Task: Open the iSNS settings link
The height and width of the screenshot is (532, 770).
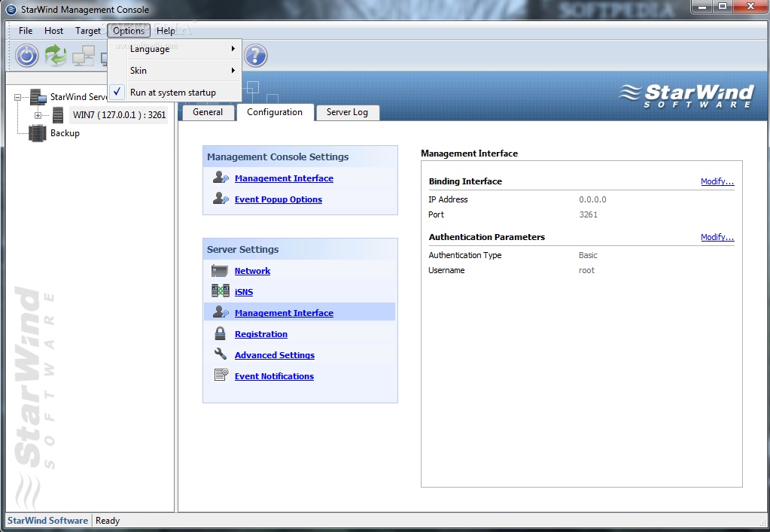Action: click(x=244, y=291)
